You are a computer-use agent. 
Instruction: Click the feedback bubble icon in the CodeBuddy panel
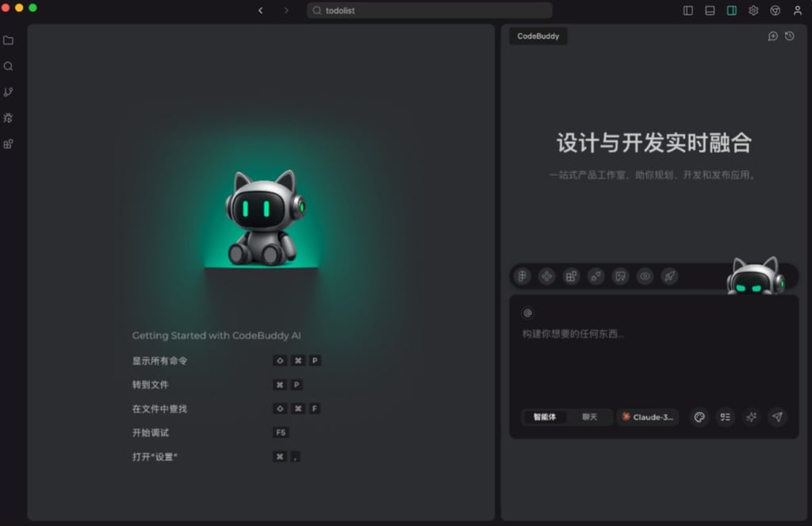[x=772, y=36]
